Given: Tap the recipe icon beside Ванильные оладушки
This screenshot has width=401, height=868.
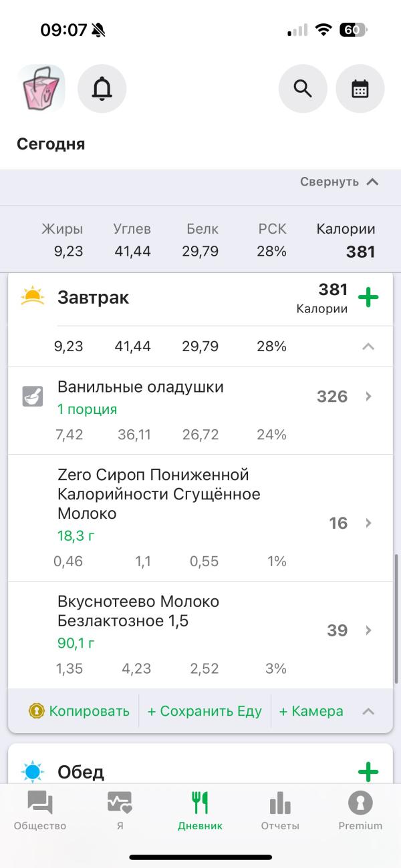Looking at the screenshot, I should [x=33, y=397].
